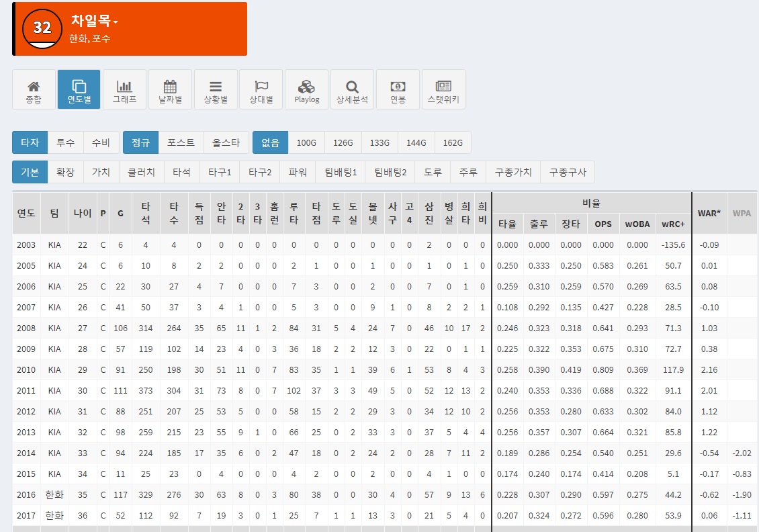Screen dimensions: 759x532
Task: Click the 상대별 flag icon
Action: coord(261,86)
